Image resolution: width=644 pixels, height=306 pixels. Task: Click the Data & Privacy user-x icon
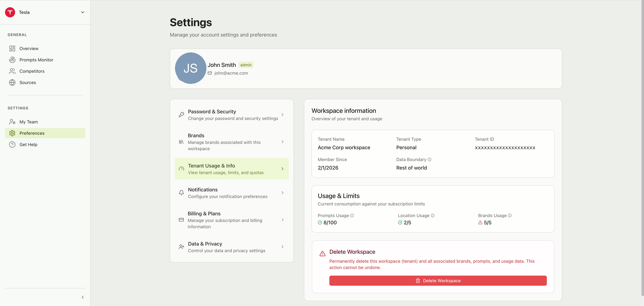pos(181,247)
